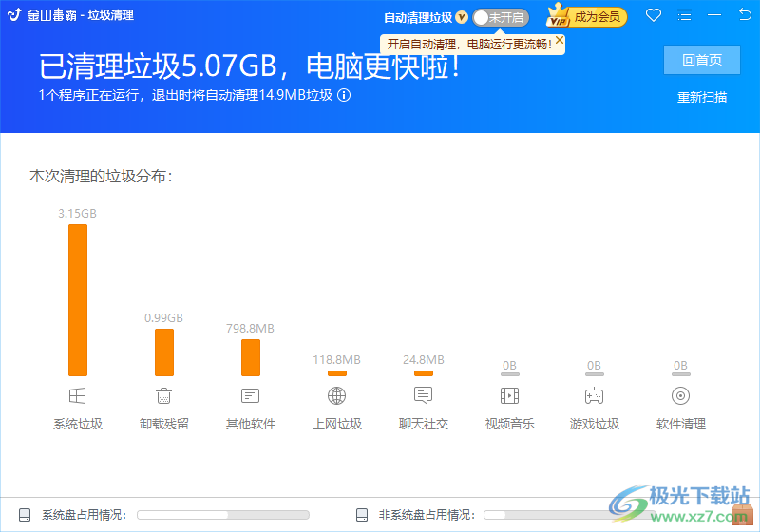Click the drive icon beside 非系统盘占用情况

(362, 515)
